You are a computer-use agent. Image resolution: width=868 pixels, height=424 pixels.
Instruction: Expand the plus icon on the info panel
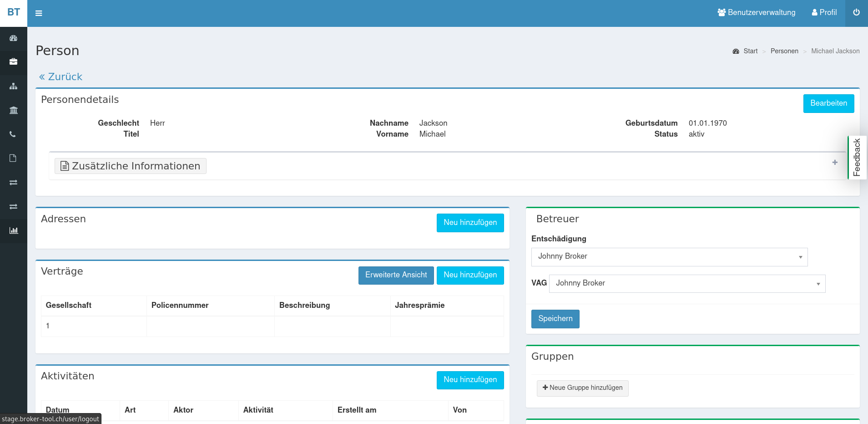(835, 162)
